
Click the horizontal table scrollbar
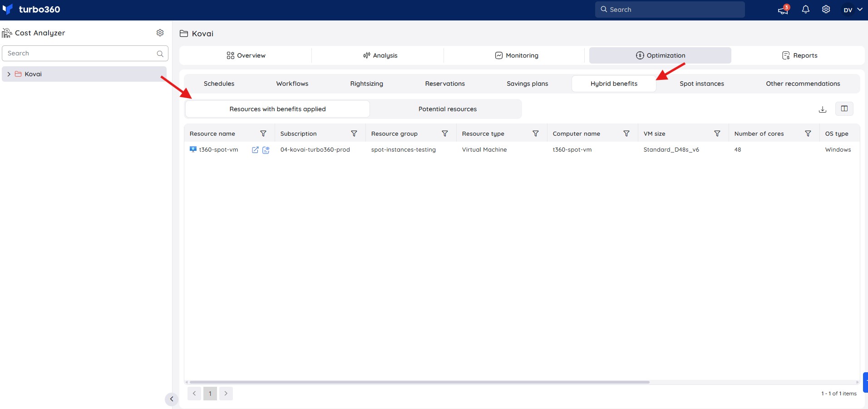(419, 382)
